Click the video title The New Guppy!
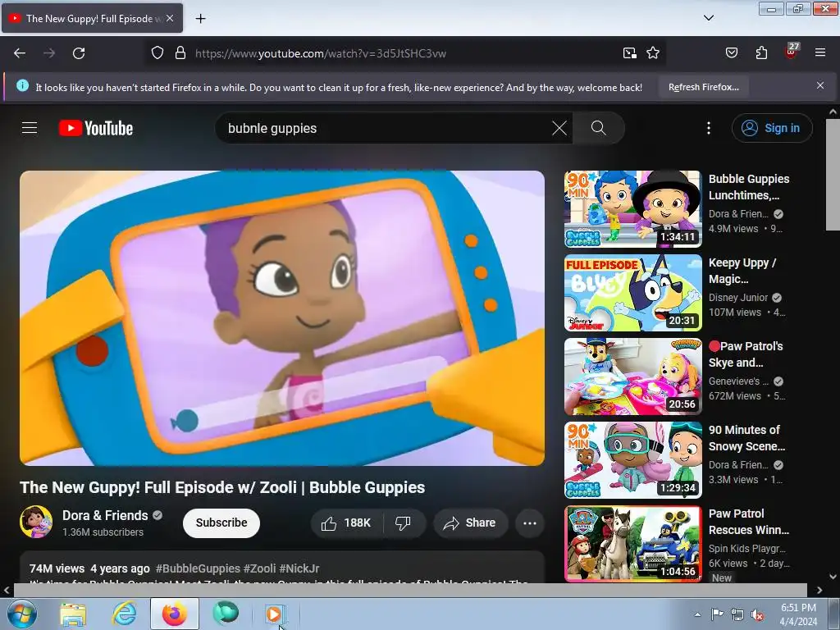The width and height of the screenshot is (840, 630). click(222, 487)
